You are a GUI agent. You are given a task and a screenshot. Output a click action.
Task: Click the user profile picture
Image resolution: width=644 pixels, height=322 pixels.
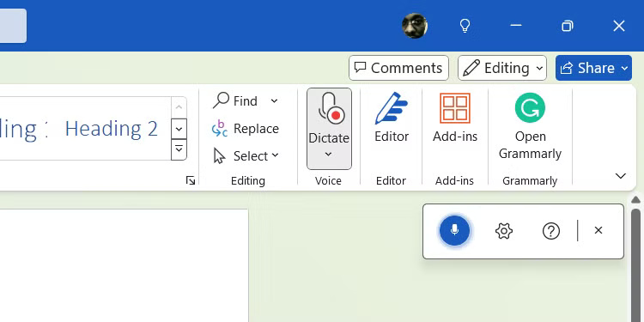pyautogui.click(x=415, y=26)
